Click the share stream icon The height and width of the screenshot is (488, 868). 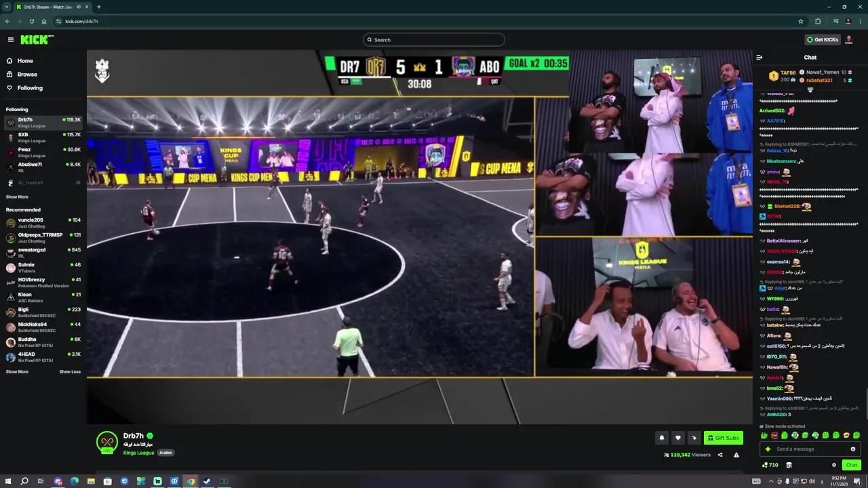pyautogui.click(x=720, y=455)
